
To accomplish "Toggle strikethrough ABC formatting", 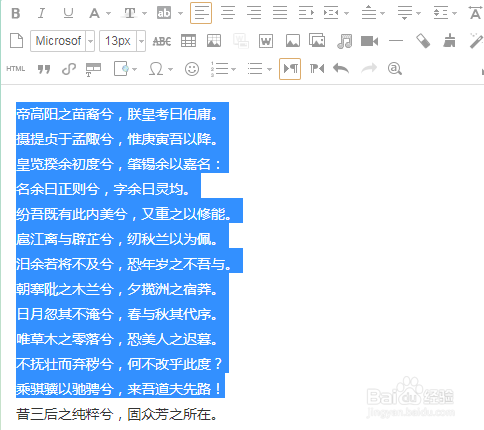I will click(x=162, y=41).
